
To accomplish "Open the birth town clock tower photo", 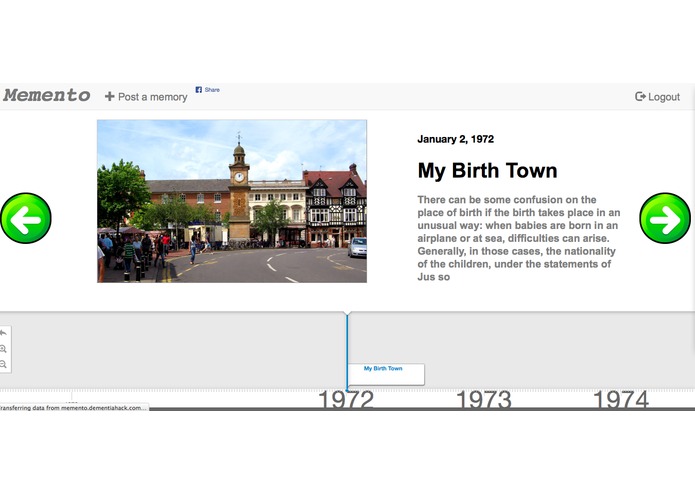I will coord(232,201).
